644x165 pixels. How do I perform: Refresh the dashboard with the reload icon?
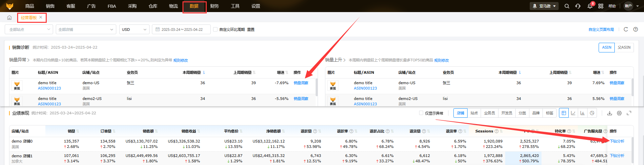[626, 30]
